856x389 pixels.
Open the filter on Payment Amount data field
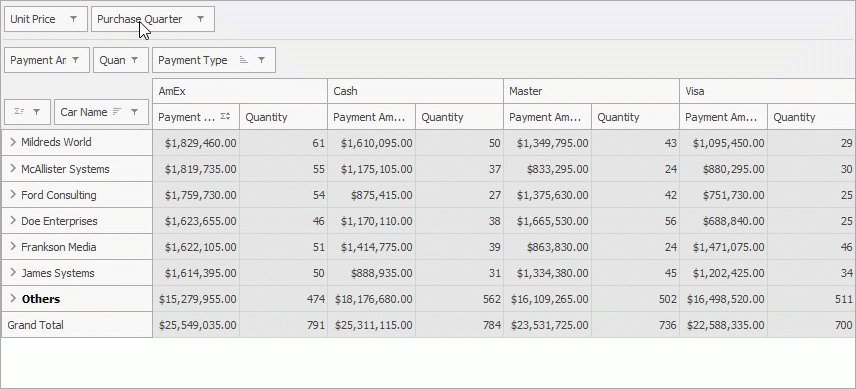click(x=76, y=60)
